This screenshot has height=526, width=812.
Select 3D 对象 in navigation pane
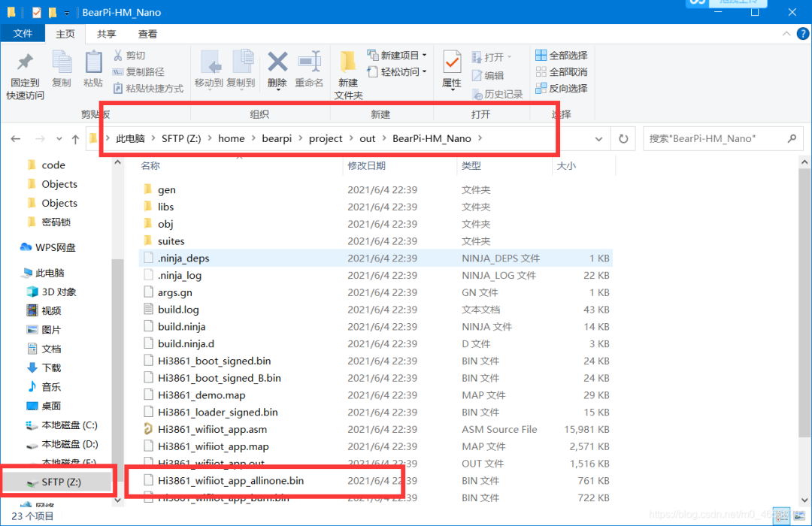(x=52, y=292)
